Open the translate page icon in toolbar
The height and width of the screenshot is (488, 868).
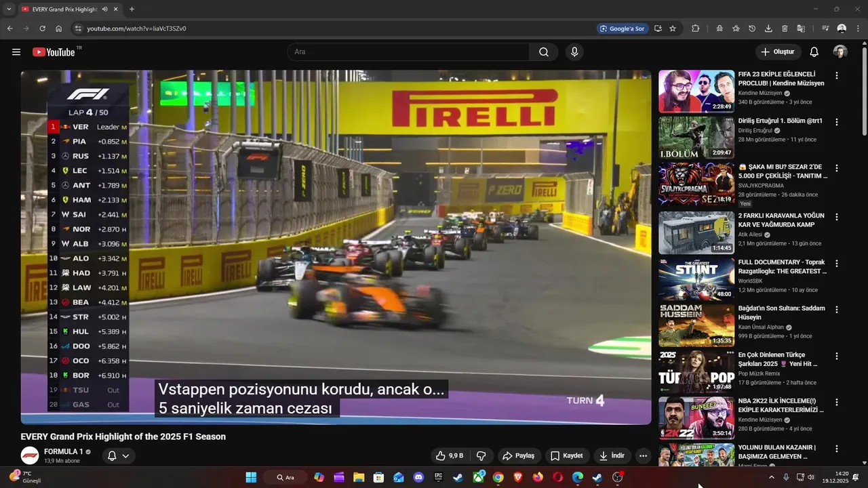[801, 28]
